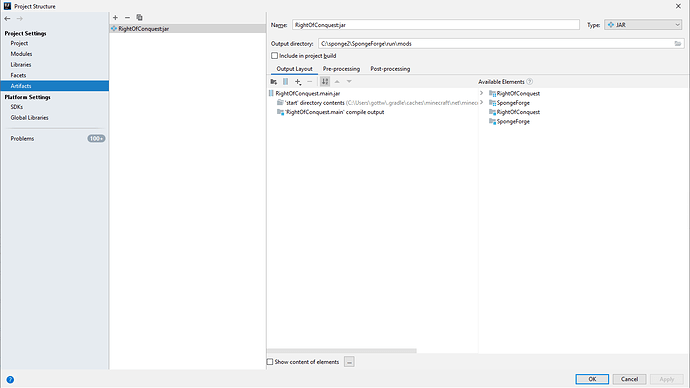Open Modules settings page

(x=21, y=54)
